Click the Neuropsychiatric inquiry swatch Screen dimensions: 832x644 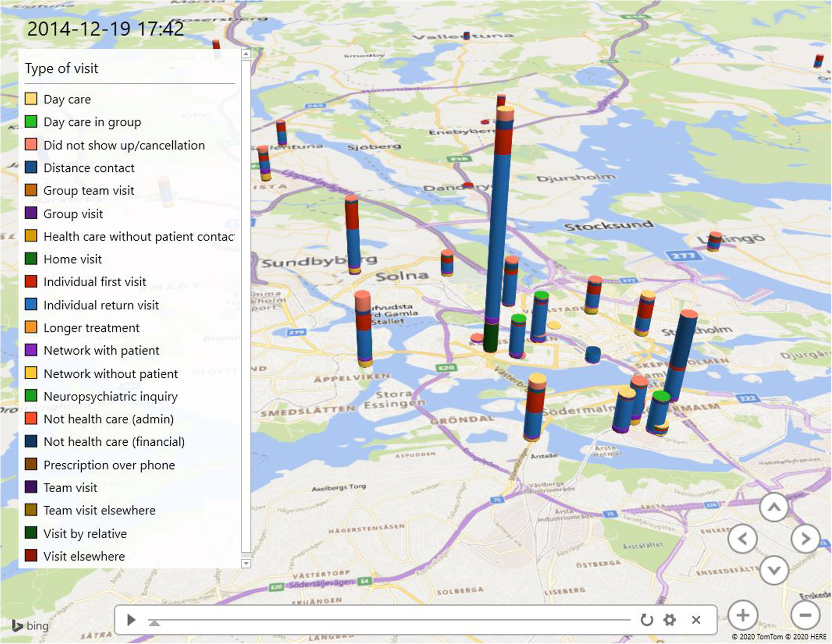pos(31,396)
